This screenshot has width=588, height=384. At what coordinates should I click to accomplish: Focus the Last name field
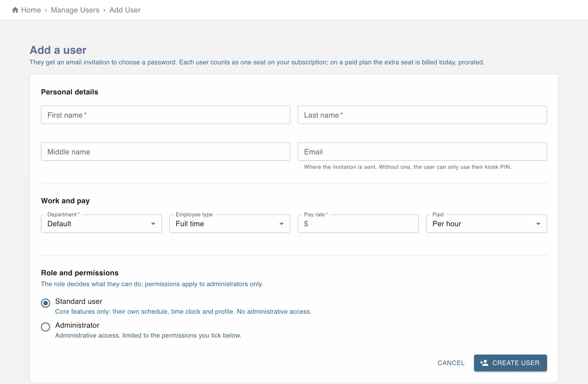422,115
